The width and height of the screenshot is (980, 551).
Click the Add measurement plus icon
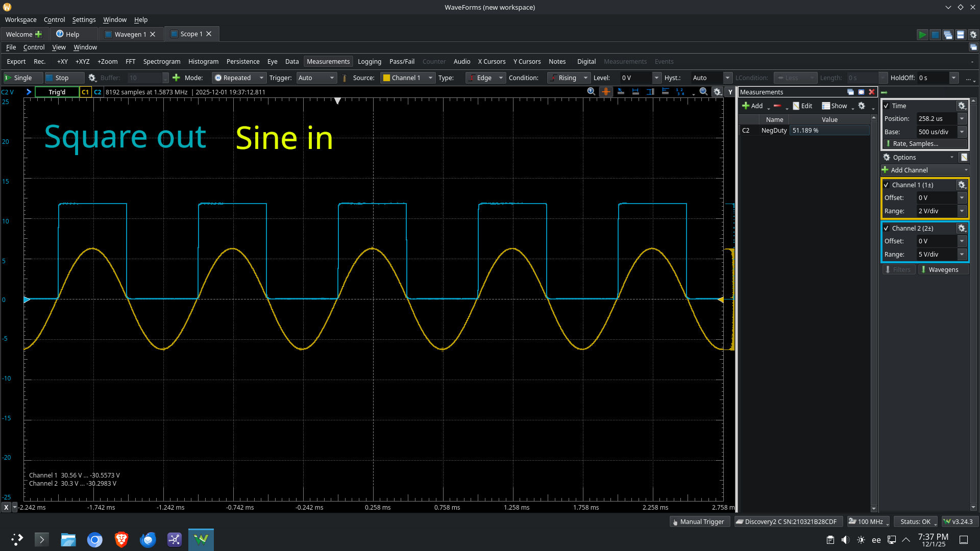(746, 106)
